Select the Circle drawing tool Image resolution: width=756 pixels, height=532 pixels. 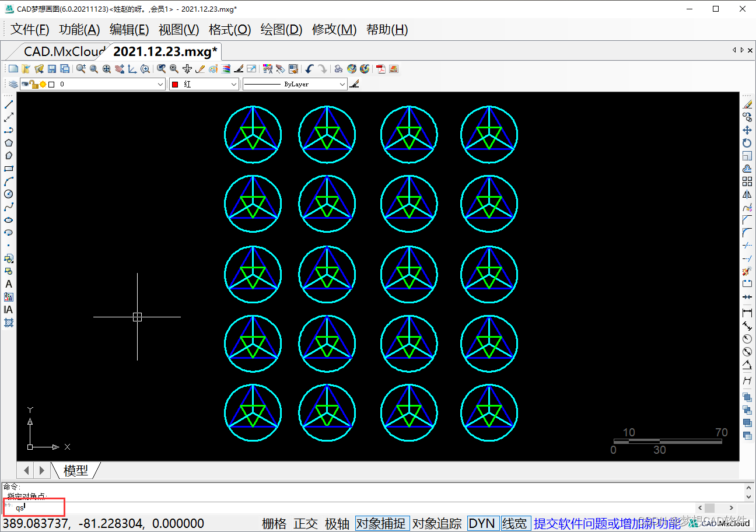(x=9, y=194)
